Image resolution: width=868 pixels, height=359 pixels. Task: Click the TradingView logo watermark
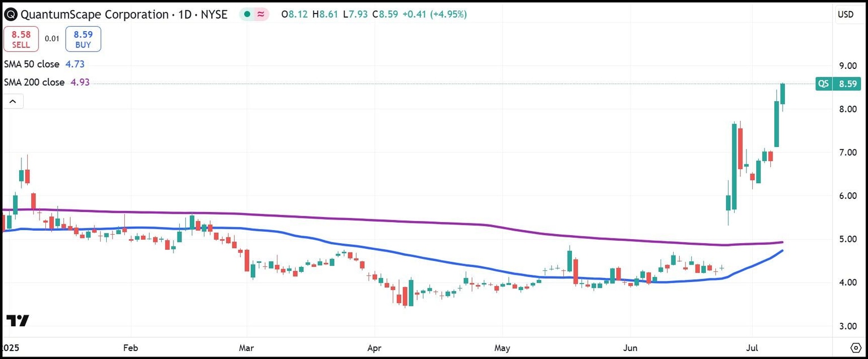point(19,321)
